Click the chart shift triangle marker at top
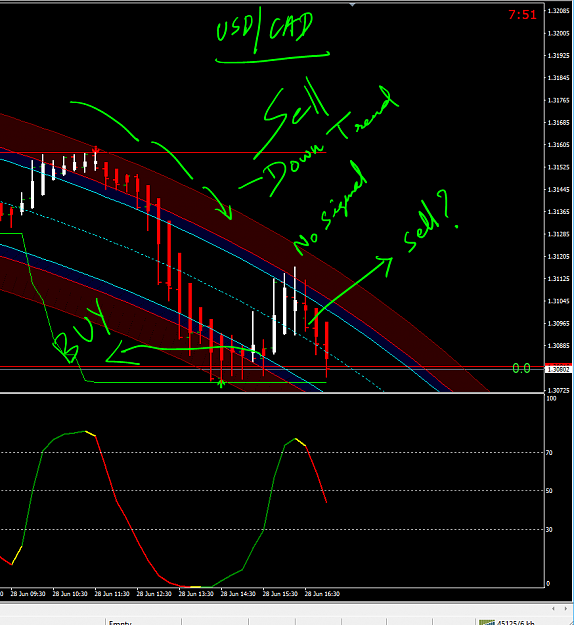The image size is (574, 625). tap(352, 4)
